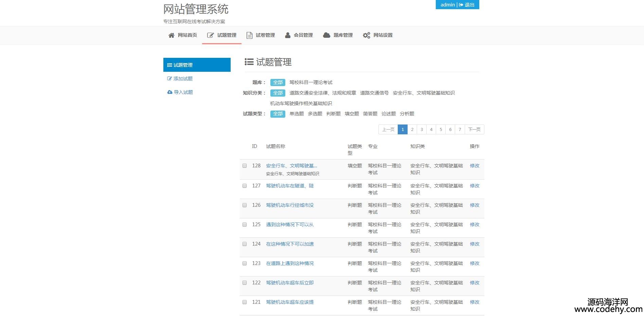The height and width of the screenshot is (316, 644).
Task: Check the box for question ID 123
Action: pyautogui.click(x=245, y=263)
